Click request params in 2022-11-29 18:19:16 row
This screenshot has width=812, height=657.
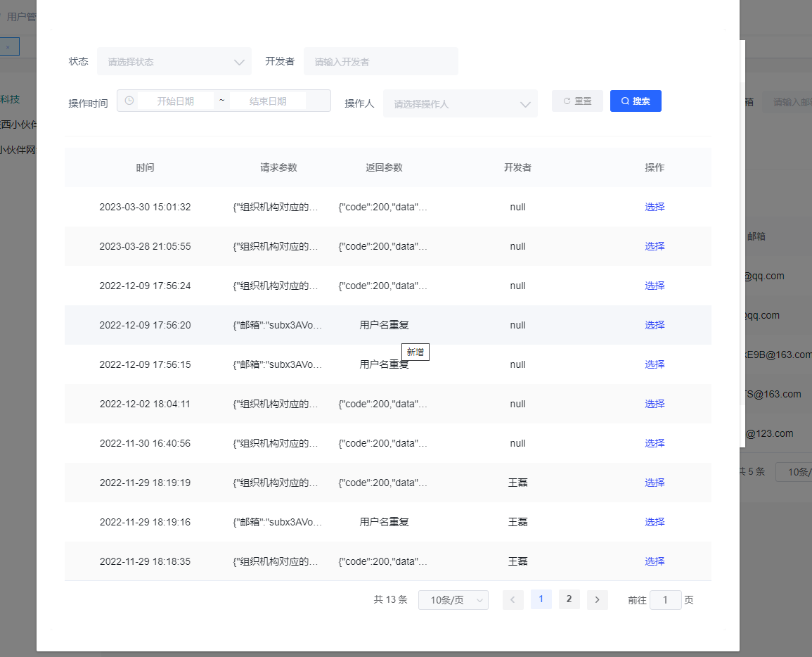(x=278, y=522)
